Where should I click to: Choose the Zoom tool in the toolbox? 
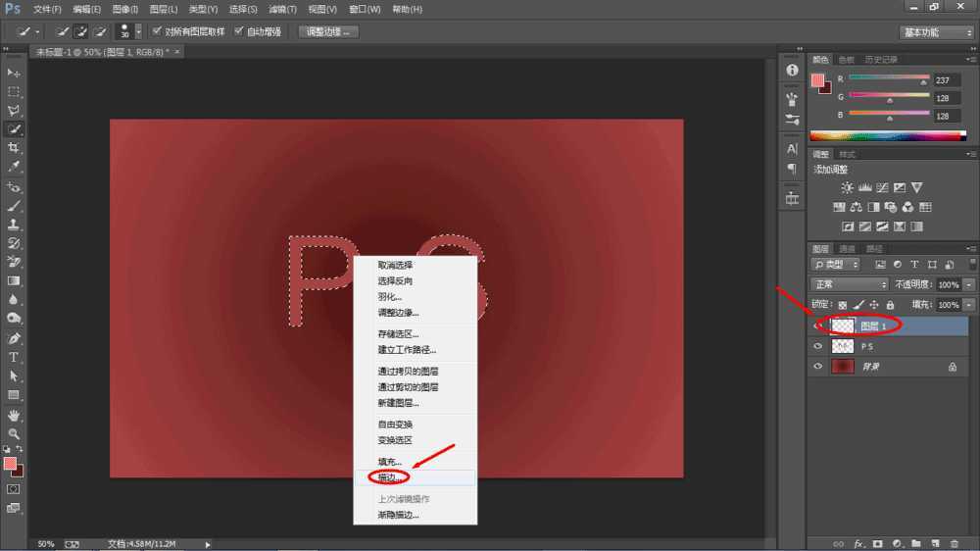14,433
